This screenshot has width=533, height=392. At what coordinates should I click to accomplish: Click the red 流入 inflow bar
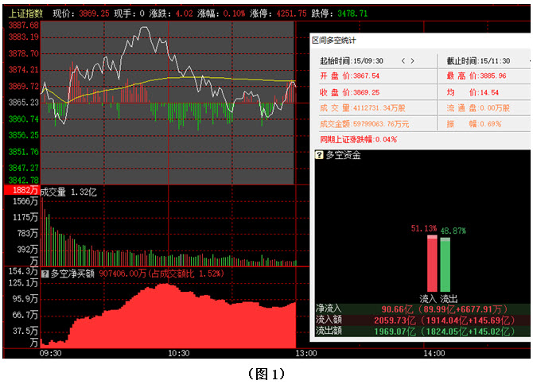[x=432, y=264]
